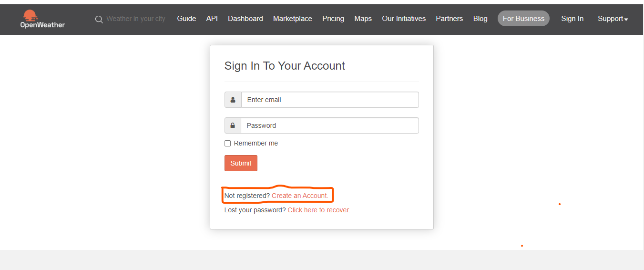Click the Weather in your city search box
This screenshot has height=270, width=644.
tap(136, 19)
